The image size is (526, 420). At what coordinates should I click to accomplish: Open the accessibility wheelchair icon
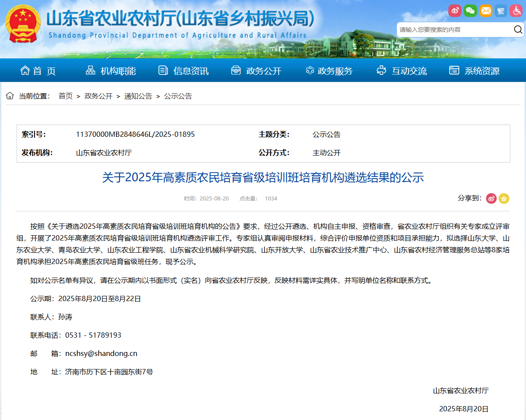(516, 10)
